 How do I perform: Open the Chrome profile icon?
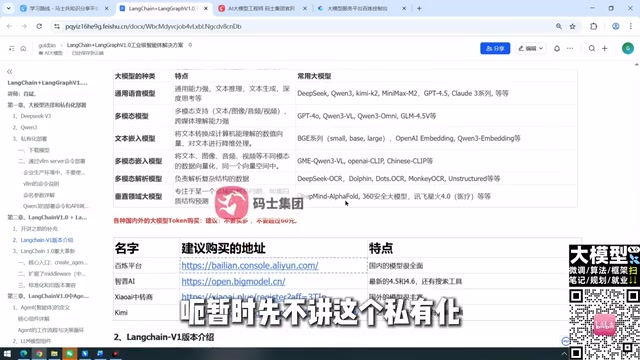pyautogui.click(x=616, y=26)
